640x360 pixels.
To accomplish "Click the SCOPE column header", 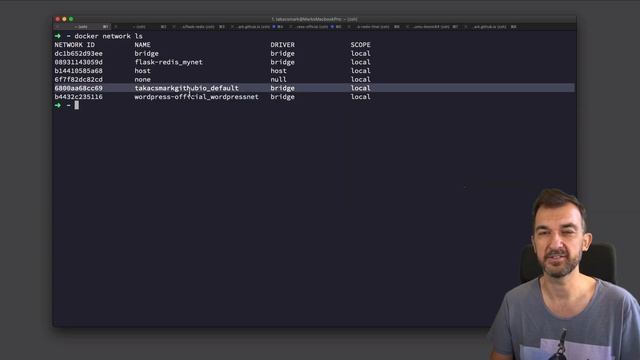I will click(x=360, y=44).
